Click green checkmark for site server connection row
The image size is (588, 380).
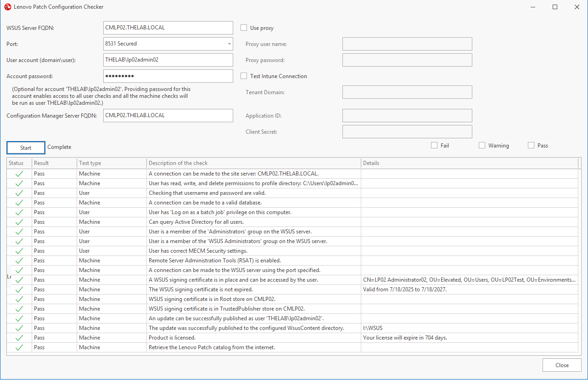click(x=19, y=174)
